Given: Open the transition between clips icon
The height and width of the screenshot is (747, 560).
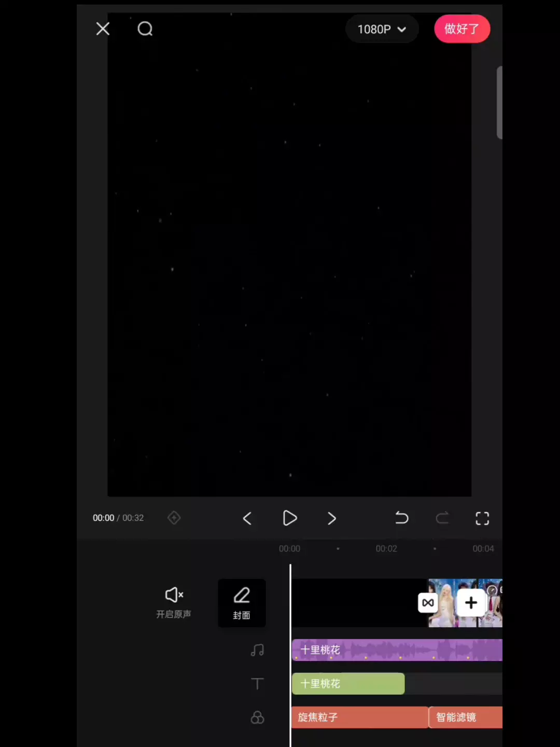Looking at the screenshot, I should (428, 603).
